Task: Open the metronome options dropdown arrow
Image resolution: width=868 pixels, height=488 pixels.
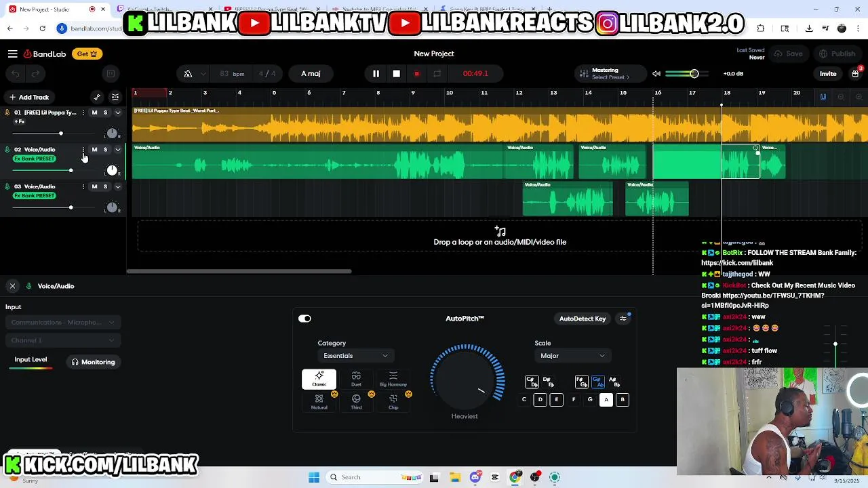Action: click(205, 73)
